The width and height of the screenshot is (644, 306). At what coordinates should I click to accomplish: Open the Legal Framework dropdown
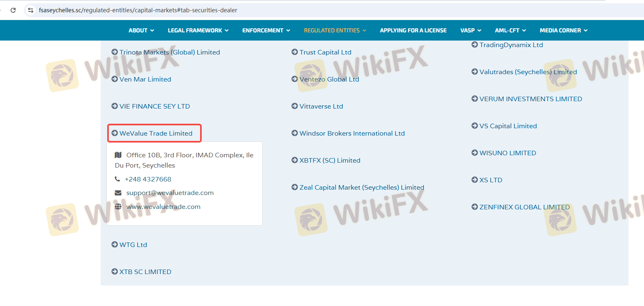coord(198,30)
